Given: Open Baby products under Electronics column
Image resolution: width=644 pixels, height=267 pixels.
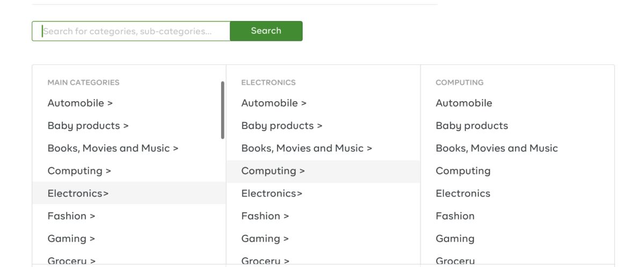Looking at the screenshot, I should tap(282, 126).
